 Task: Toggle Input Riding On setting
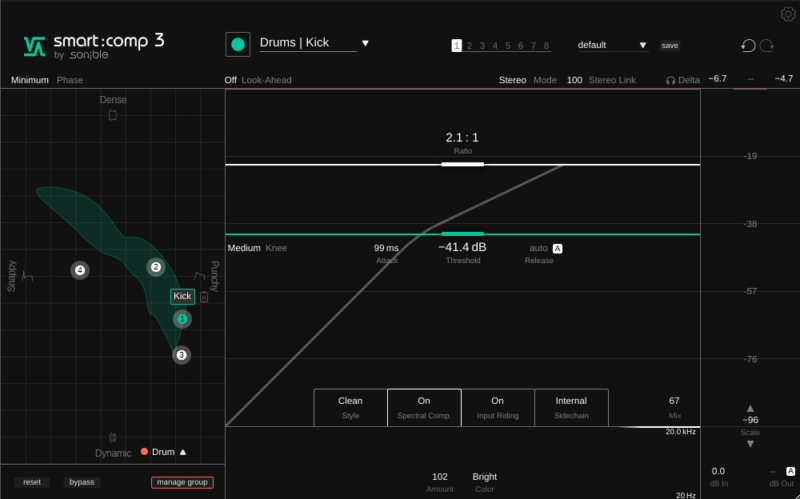[497, 407]
